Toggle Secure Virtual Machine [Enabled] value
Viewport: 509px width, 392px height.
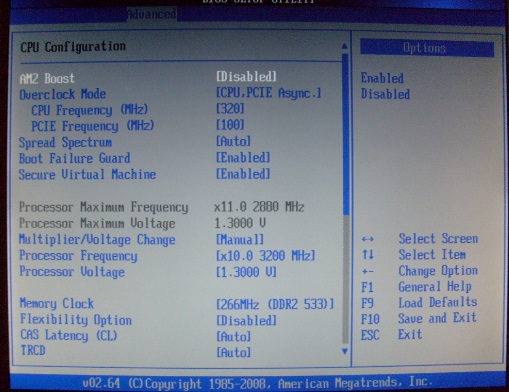click(x=243, y=174)
